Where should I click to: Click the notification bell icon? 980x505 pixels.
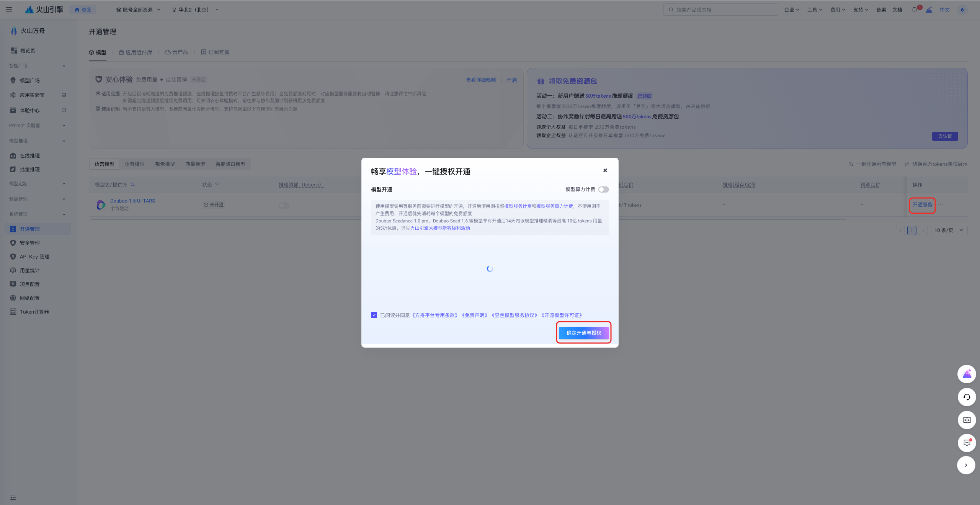pyautogui.click(x=915, y=10)
